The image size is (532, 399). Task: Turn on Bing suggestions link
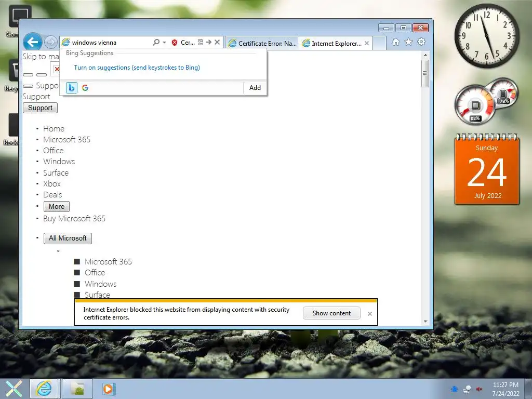click(x=137, y=68)
